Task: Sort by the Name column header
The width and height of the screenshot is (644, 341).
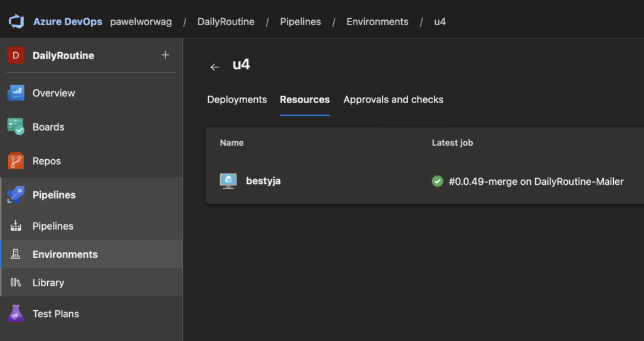Action: (231, 143)
